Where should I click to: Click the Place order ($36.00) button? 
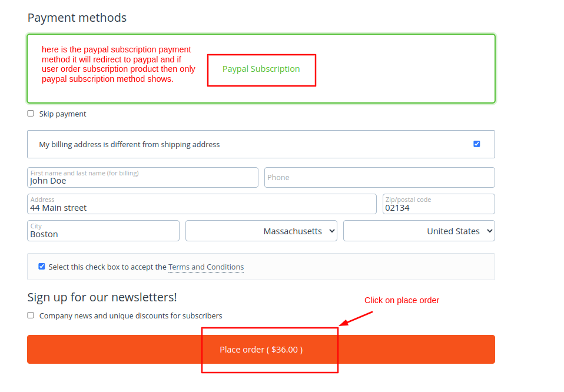[261, 349]
